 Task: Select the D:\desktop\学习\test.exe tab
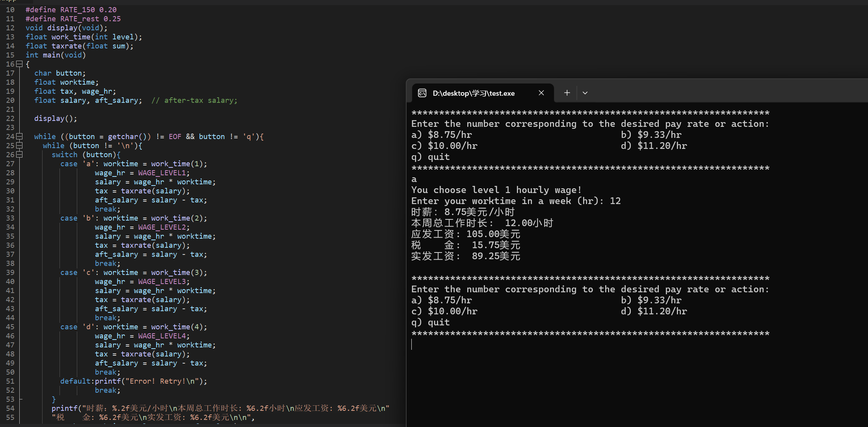[483, 93]
